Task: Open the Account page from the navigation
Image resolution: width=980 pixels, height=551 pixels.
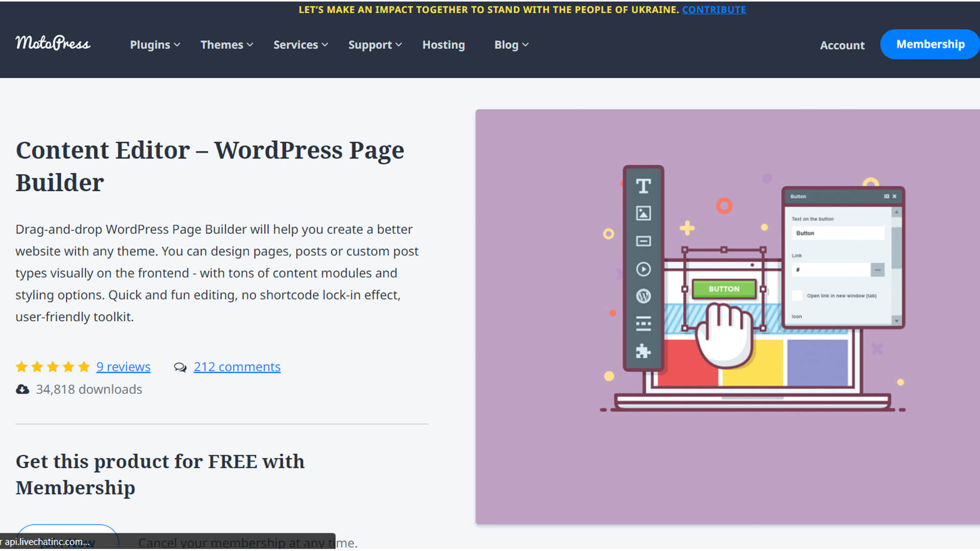Action: (x=842, y=45)
